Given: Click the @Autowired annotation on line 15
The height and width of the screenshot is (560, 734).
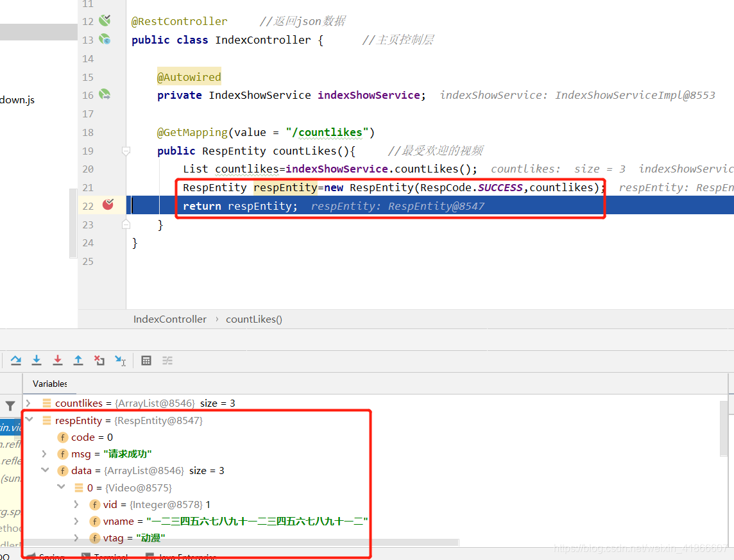Looking at the screenshot, I should (x=189, y=77).
